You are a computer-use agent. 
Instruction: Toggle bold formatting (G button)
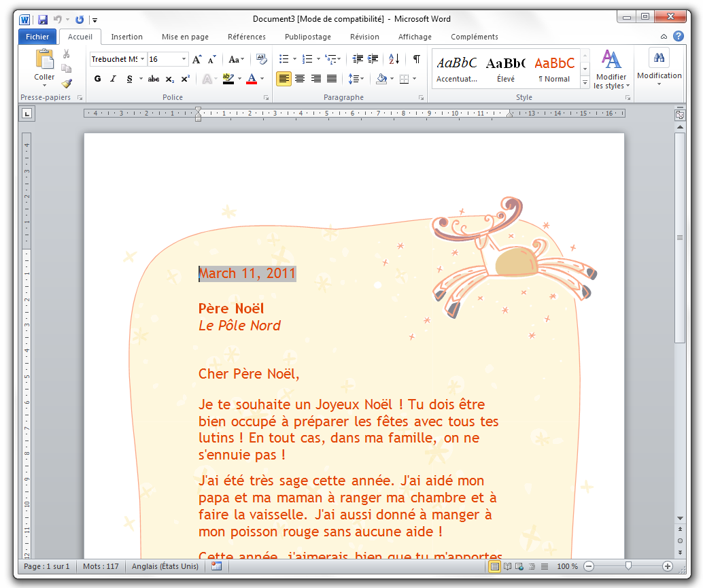point(97,79)
